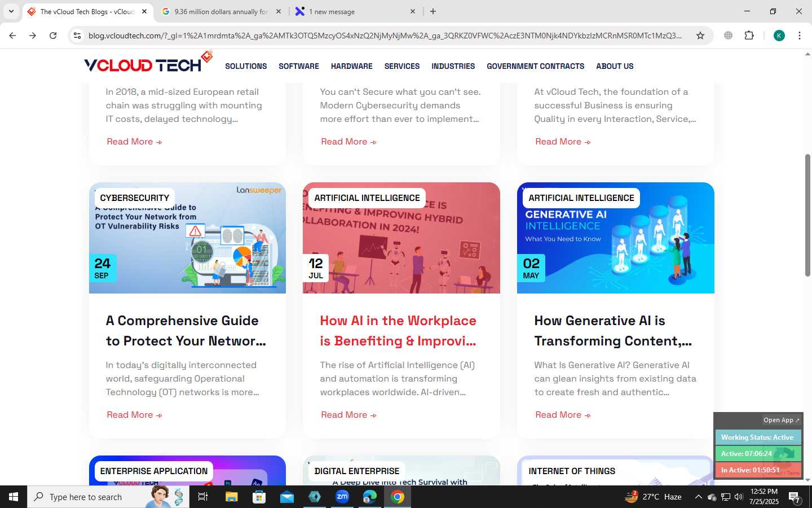Open the GOVERNMENT CONTRACTS menu
Image resolution: width=812 pixels, height=508 pixels.
coord(536,66)
